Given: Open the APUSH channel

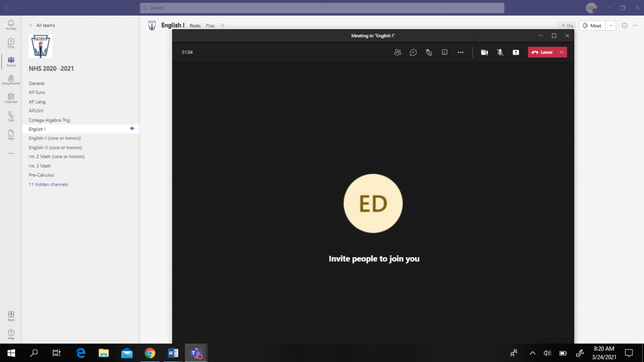Looking at the screenshot, I should click(36, 111).
